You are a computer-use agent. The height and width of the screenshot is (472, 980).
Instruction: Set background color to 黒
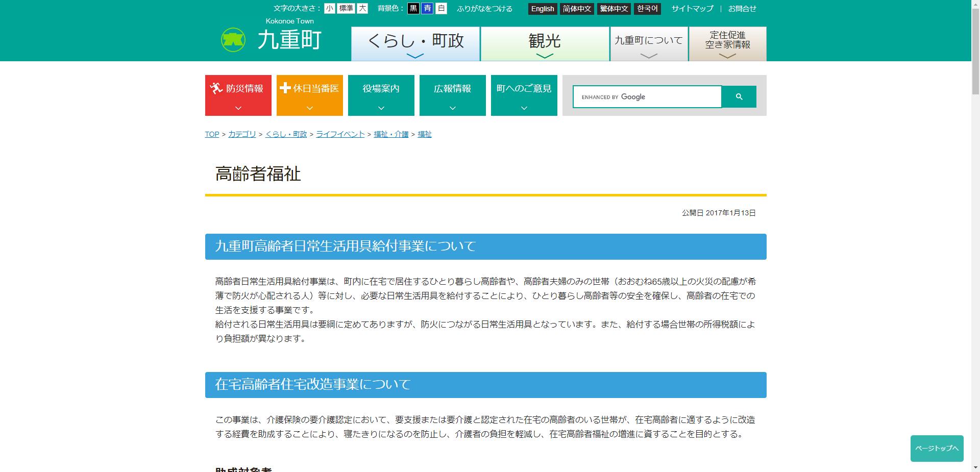[x=413, y=8]
